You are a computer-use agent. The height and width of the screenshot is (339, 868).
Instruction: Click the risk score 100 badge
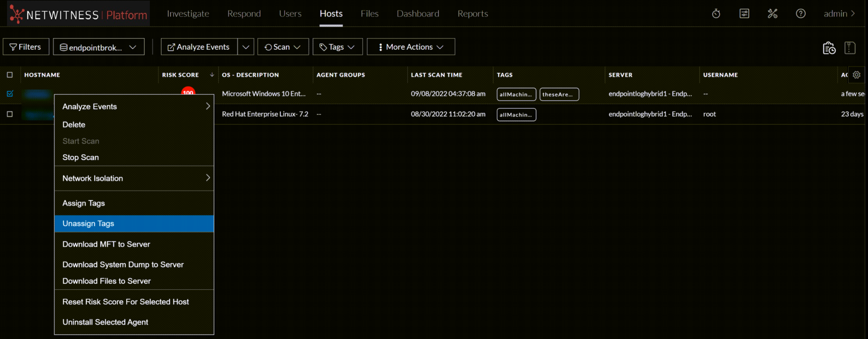click(x=188, y=91)
